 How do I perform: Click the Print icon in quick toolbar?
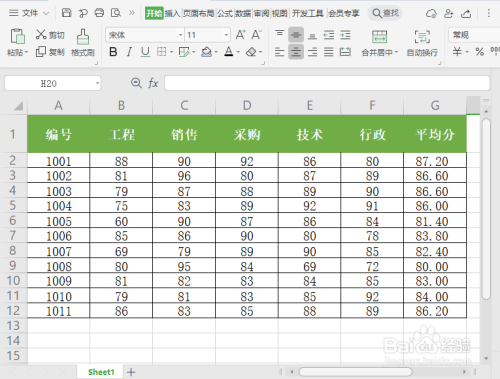[99, 13]
